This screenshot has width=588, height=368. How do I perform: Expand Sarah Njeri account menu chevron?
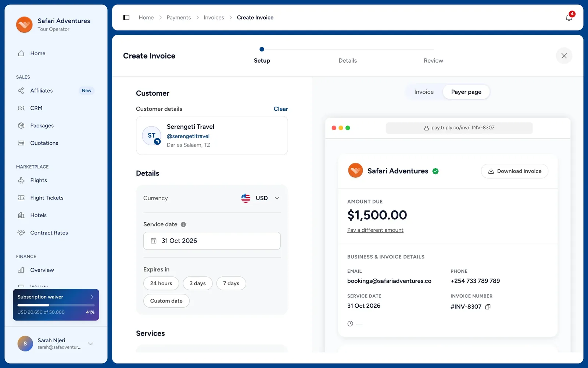[x=90, y=344]
